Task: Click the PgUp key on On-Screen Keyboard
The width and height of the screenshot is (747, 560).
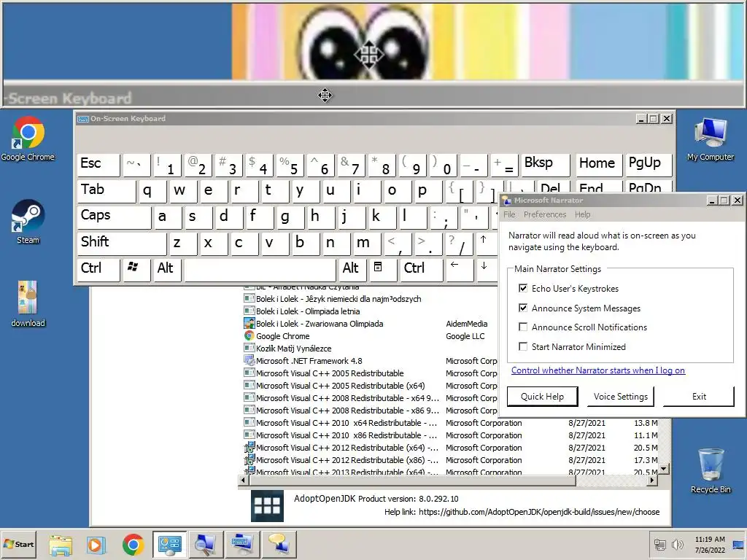Action: [649, 165]
